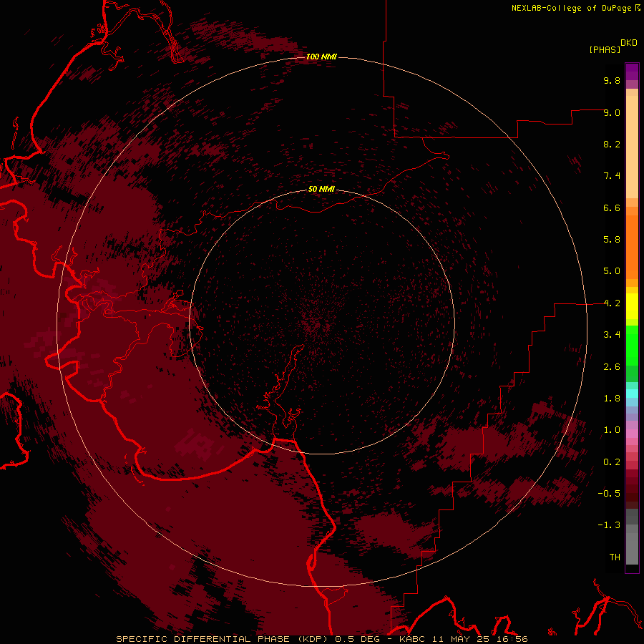This screenshot has width=644, height=644.
Task: Click the TH label at the legend bottom
Action: (615, 557)
